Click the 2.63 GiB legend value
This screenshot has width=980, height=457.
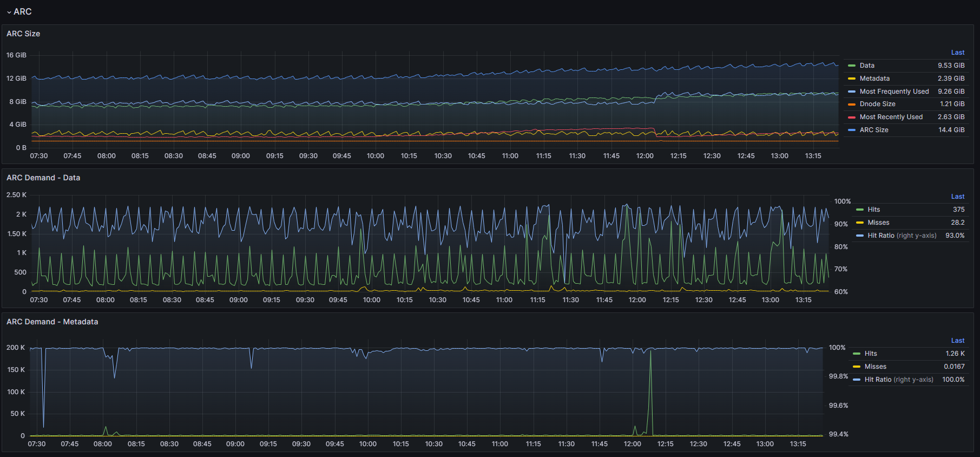click(951, 117)
